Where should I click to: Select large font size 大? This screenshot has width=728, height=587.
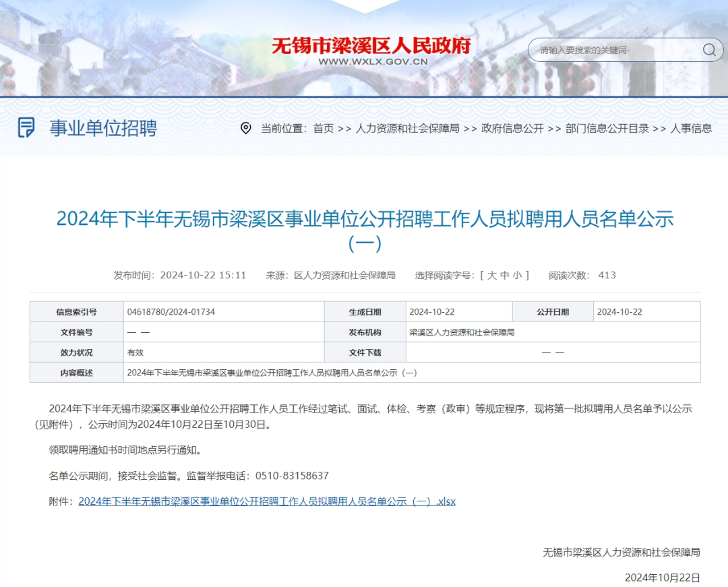[x=491, y=275]
